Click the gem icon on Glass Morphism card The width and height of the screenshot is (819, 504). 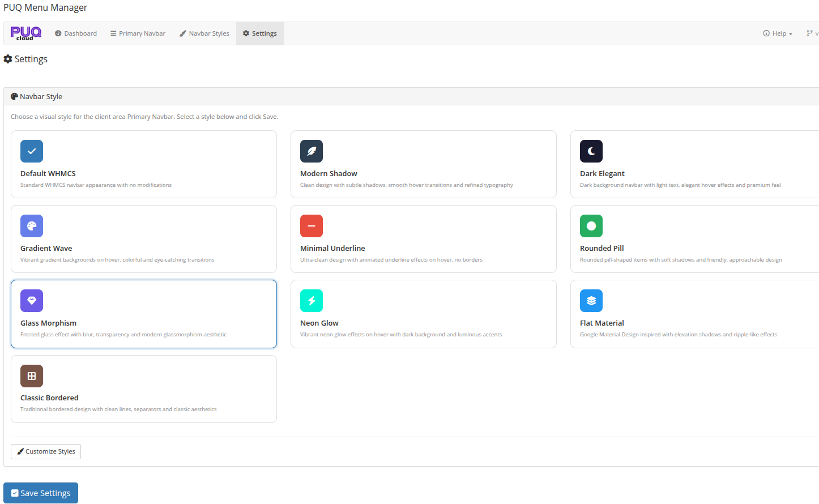point(32,301)
